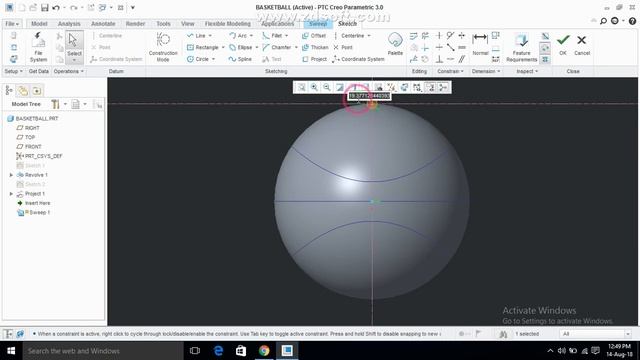This screenshot has width=640, height=360.
Task: Switch to the Annotate tab
Action: [x=103, y=24]
